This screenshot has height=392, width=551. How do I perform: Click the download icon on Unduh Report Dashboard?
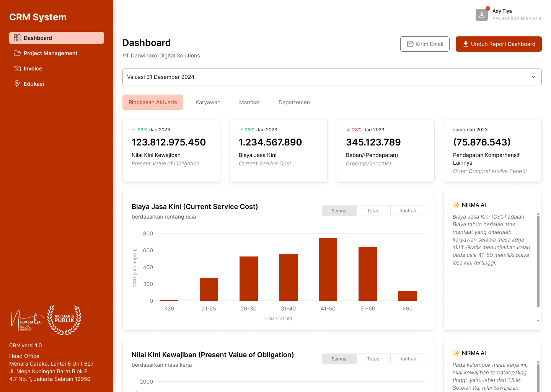465,44
